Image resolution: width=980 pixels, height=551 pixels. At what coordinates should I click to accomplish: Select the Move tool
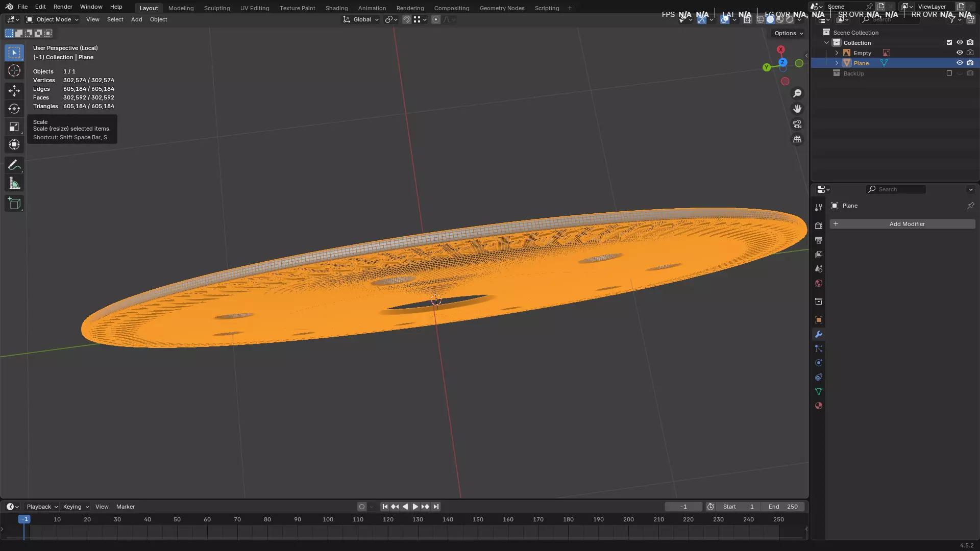click(x=14, y=91)
